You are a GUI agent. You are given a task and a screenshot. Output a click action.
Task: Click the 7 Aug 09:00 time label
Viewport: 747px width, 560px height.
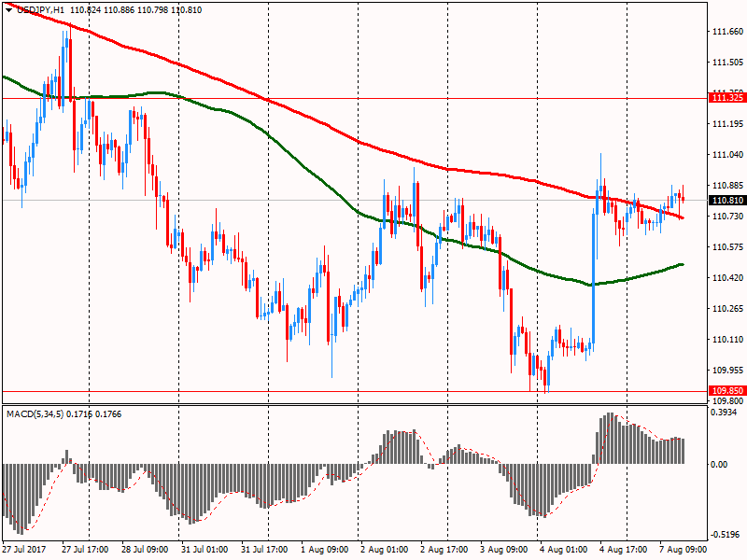684,550
